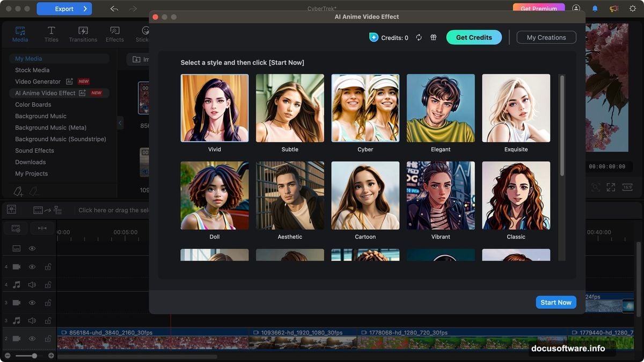
Task: Mute the audio track with the speaker toggle
Action: tap(32, 285)
